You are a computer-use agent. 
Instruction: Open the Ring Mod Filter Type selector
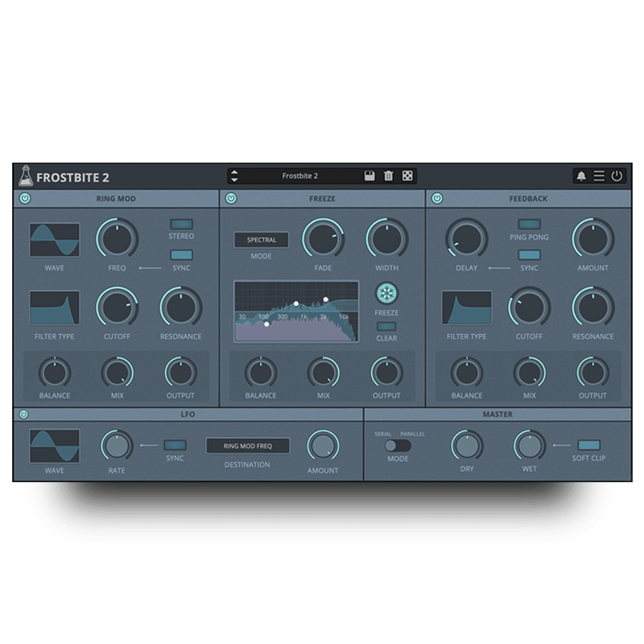point(55,308)
